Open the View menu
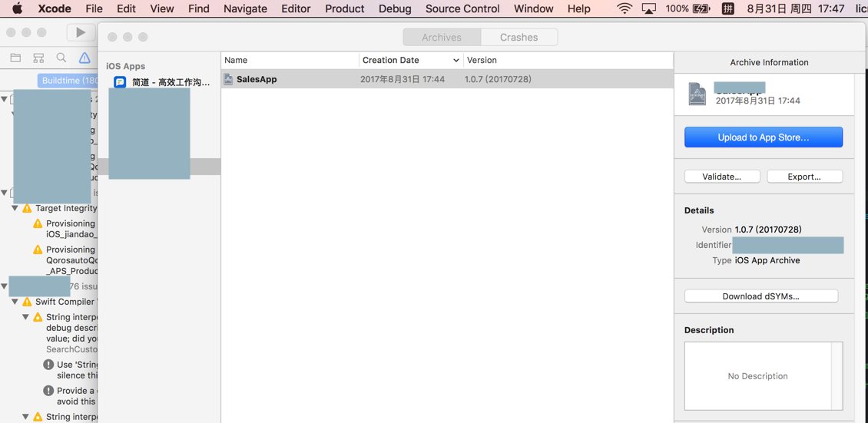868x423 pixels. pyautogui.click(x=161, y=8)
